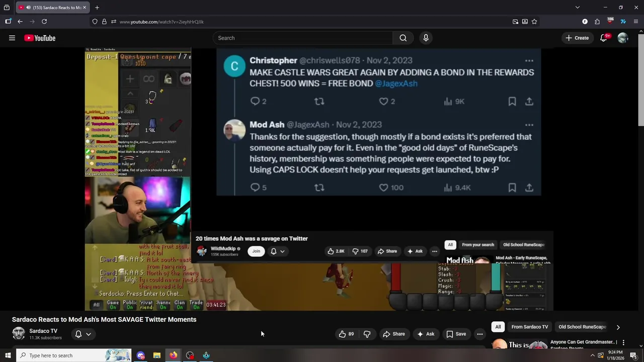The image size is (644, 362).
Task: Pause the video by clicking the player
Action: pyautogui.click(x=319, y=179)
